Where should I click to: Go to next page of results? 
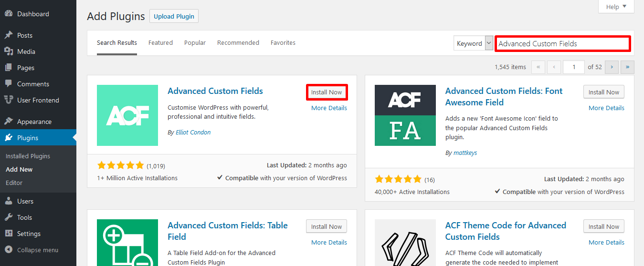point(612,67)
